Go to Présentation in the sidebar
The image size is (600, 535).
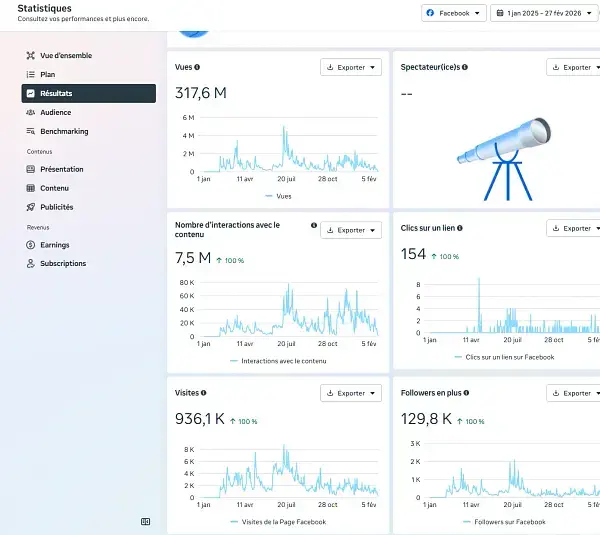tap(61, 169)
